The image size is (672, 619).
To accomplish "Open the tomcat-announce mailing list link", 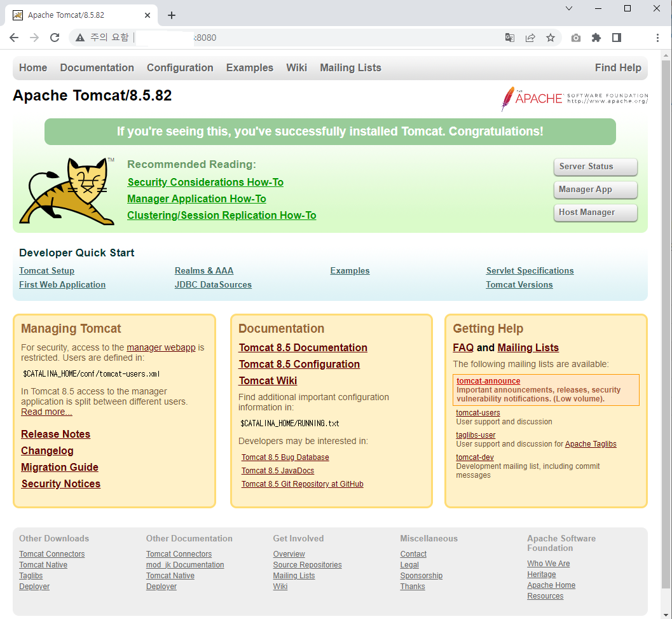I will 488,381.
